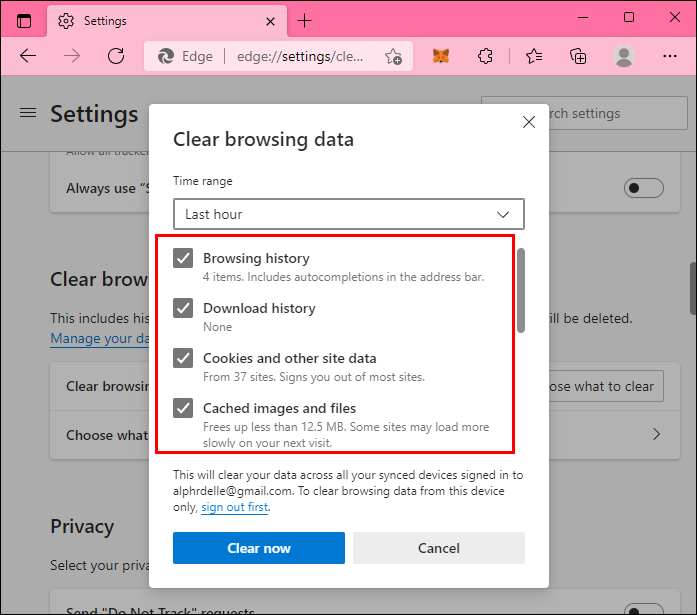Image resolution: width=697 pixels, height=615 pixels.
Task: Open the Collections icon in toolbar
Action: point(578,56)
